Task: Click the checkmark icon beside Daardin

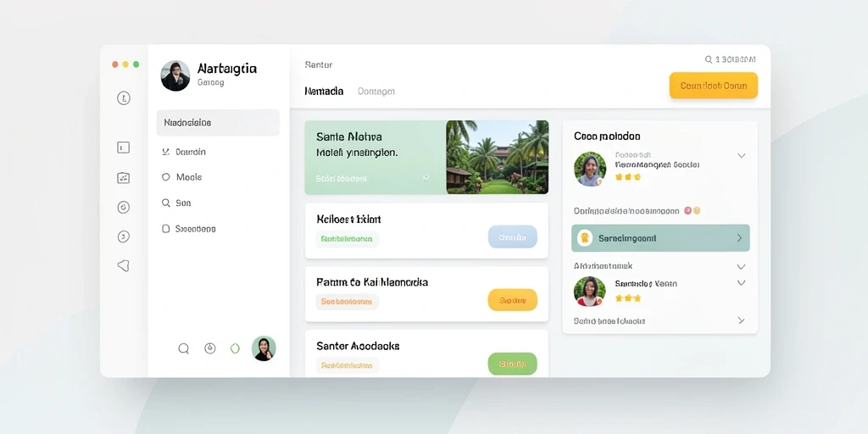Action: coord(165,152)
